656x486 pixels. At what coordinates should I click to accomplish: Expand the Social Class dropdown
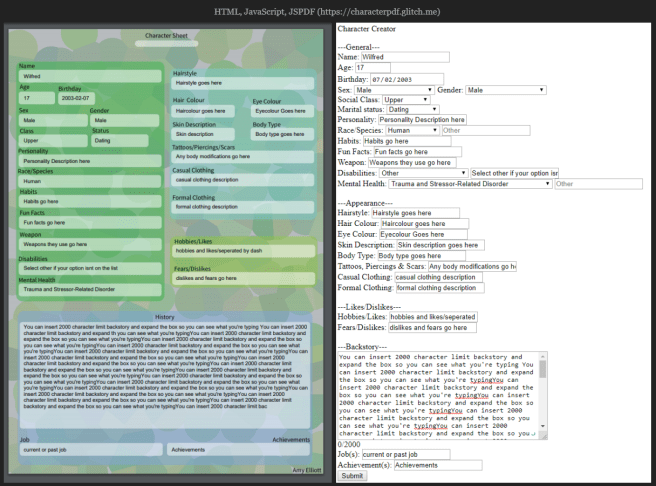tap(410, 101)
